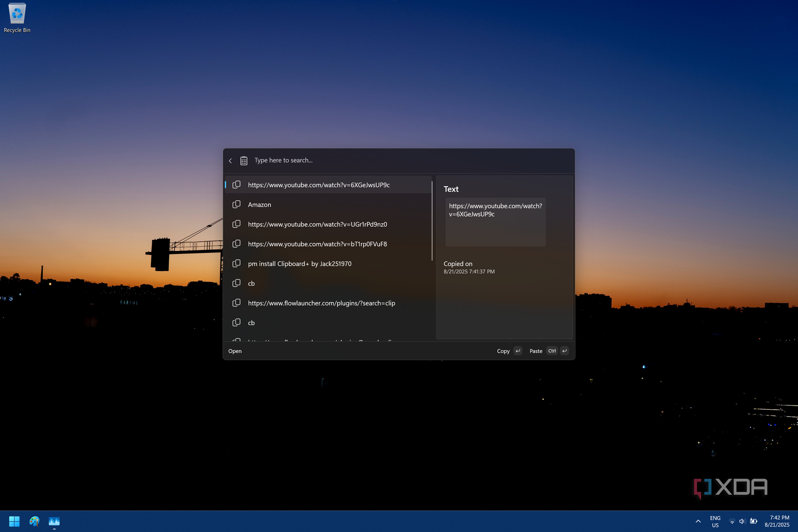This screenshot has height=532, width=798.
Task: Click the scrollbar of the clipboard history list
Action: pyautogui.click(x=432, y=218)
